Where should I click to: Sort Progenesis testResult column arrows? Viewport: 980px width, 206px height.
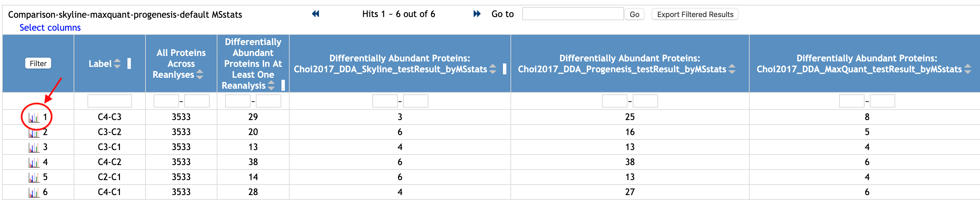tap(732, 69)
